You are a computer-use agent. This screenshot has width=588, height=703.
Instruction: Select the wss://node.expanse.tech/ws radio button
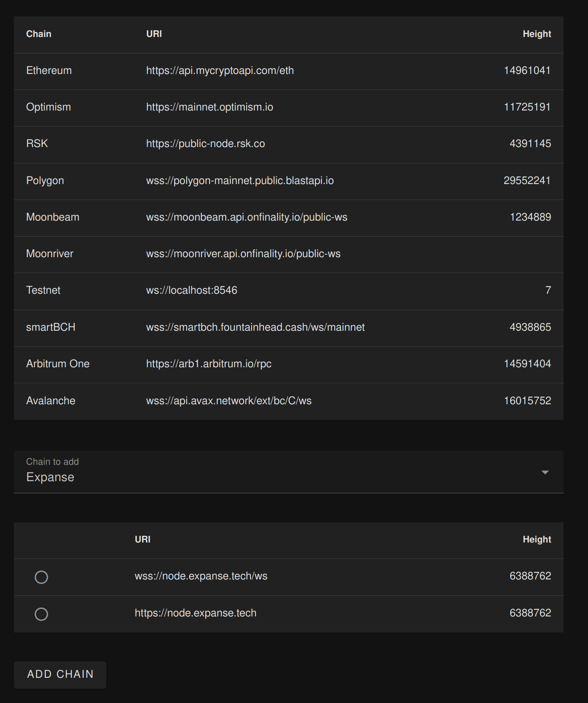(41, 577)
